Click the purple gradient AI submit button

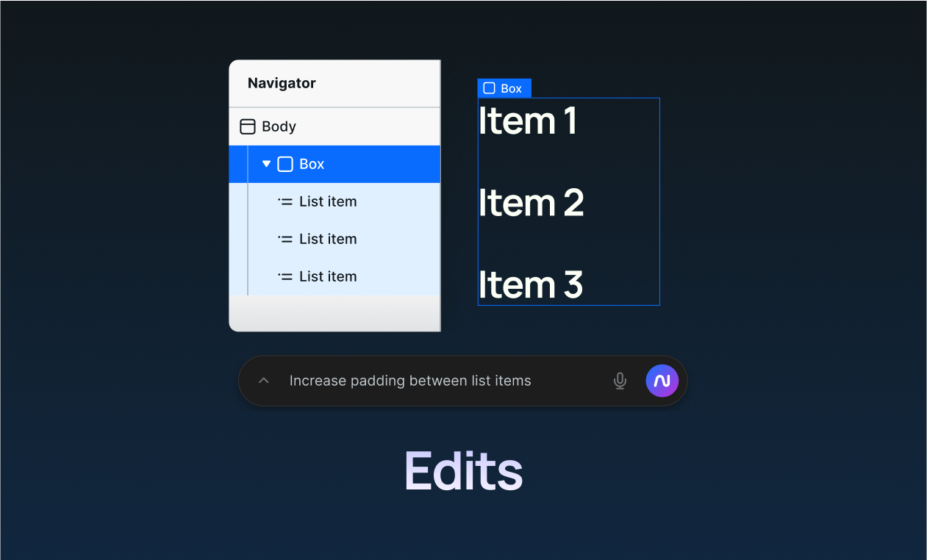click(662, 381)
